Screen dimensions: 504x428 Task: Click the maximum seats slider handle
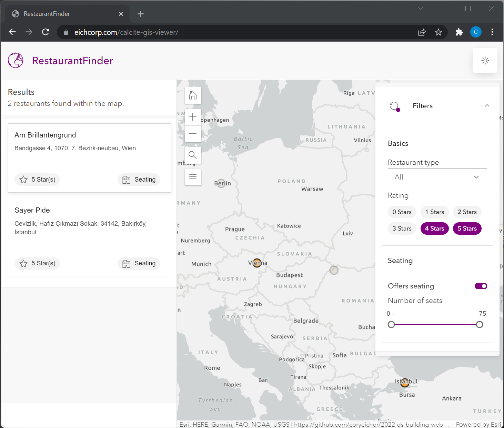[479, 325]
